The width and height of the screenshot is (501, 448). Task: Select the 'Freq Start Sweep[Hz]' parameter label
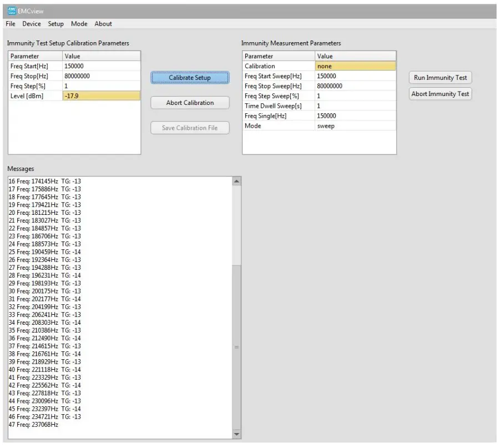pos(273,76)
